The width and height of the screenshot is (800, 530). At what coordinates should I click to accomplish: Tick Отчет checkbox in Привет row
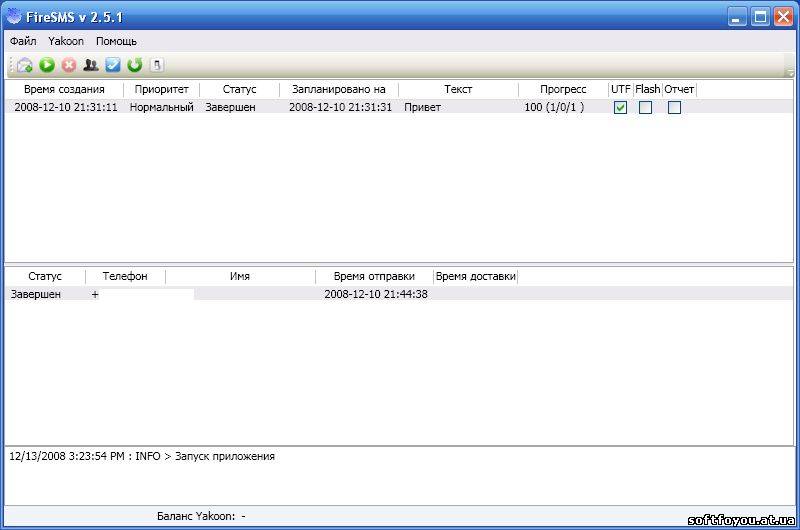point(674,107)
